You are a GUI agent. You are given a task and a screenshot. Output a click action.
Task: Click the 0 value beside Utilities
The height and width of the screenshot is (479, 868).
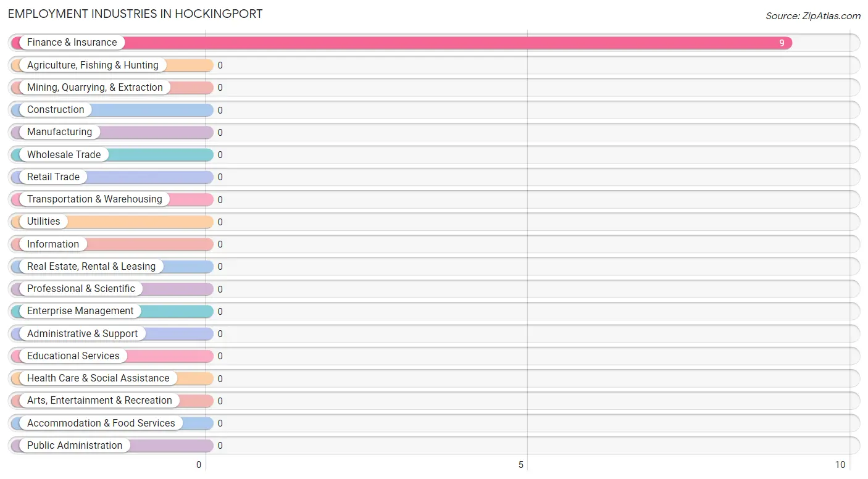click(220, 222)
